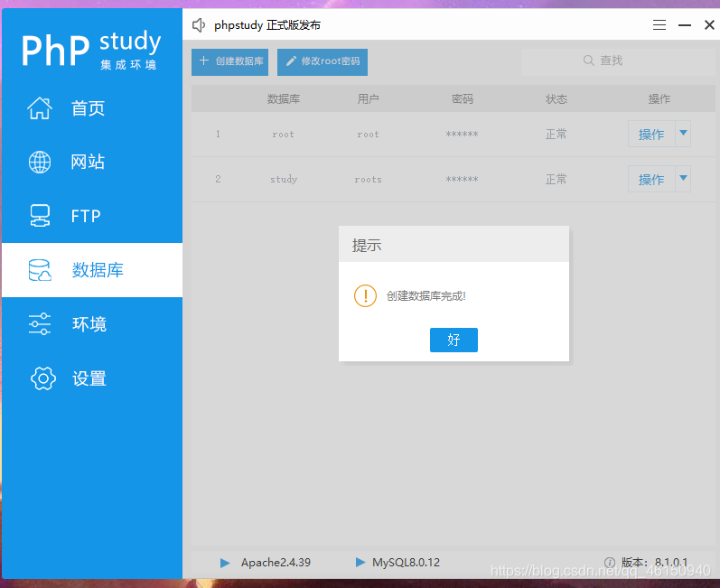Screen dimensions: 720x588
Task: Close the phpstudy window
Action: click(709, 24)
